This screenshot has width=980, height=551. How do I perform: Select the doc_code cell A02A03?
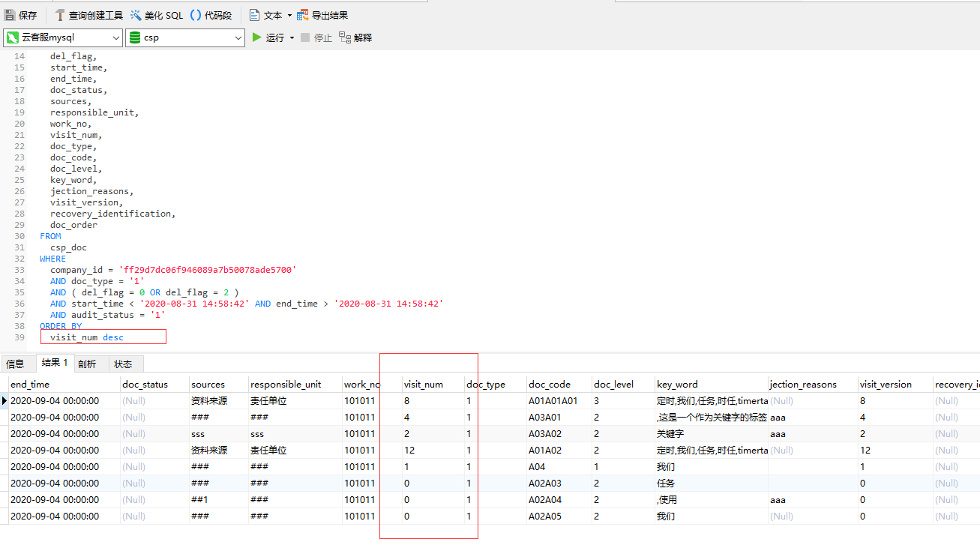tap(559, 483)
